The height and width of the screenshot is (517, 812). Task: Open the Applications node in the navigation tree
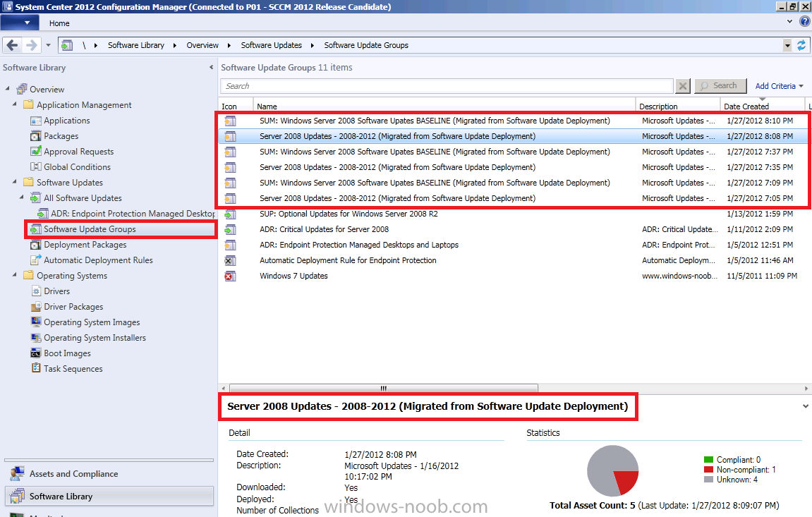[67, 121]
